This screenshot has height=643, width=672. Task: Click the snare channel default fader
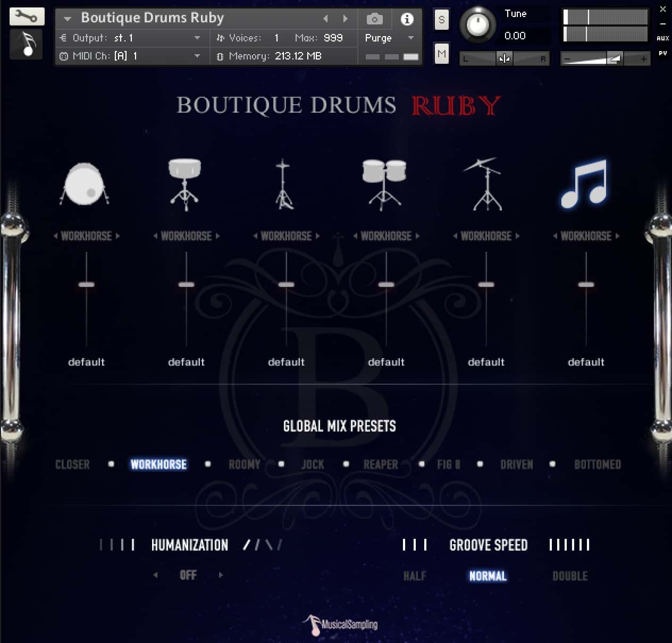[186, 285]
